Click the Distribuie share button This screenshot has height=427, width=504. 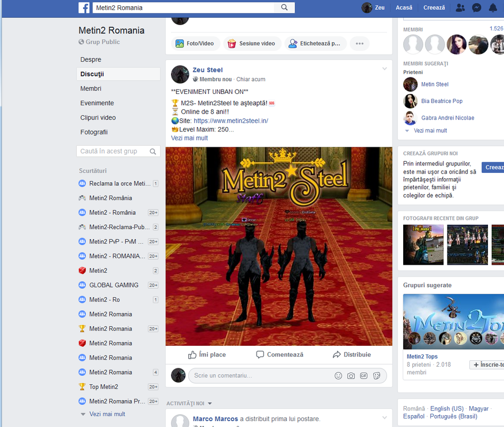coord(351,354)
